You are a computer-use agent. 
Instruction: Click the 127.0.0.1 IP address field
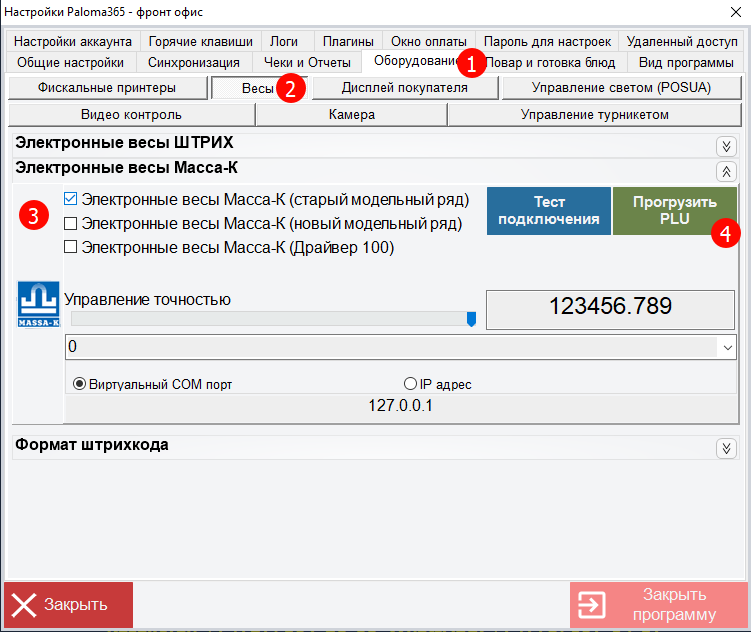[401, 406]
